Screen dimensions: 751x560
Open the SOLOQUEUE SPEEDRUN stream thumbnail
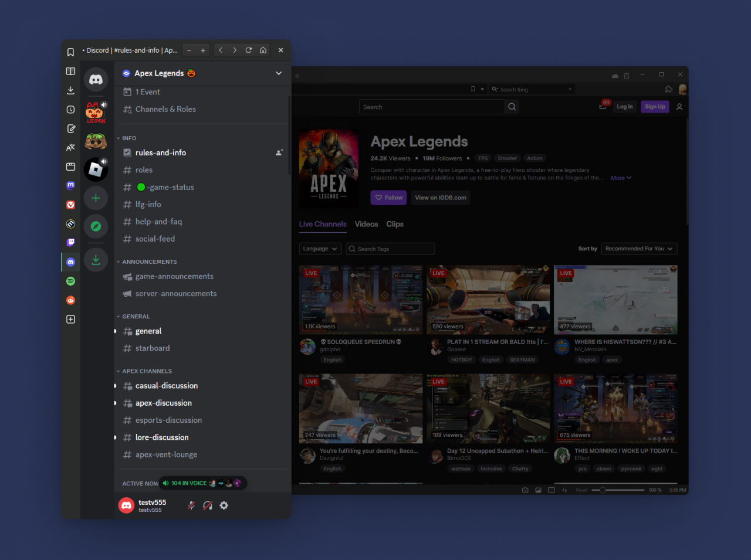click(361, 299)
